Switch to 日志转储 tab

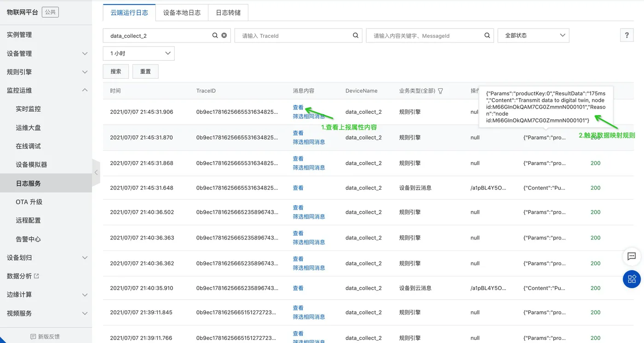click(228, 13)
